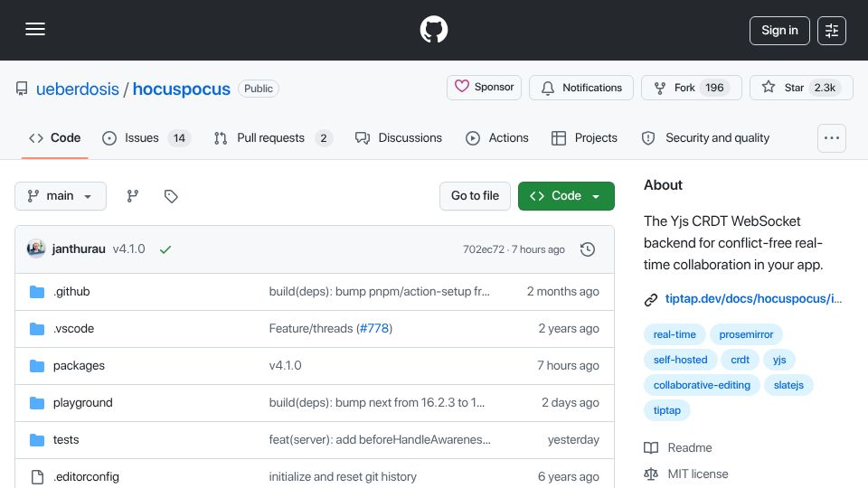Open the ueberdosis owner page
Screen dimensions: 868x488
[78, 89]
